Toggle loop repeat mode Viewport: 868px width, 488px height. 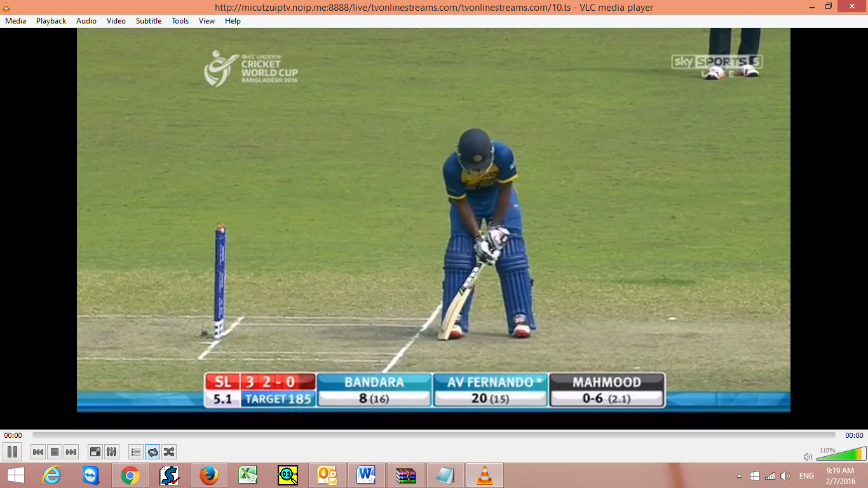[153, 452]
